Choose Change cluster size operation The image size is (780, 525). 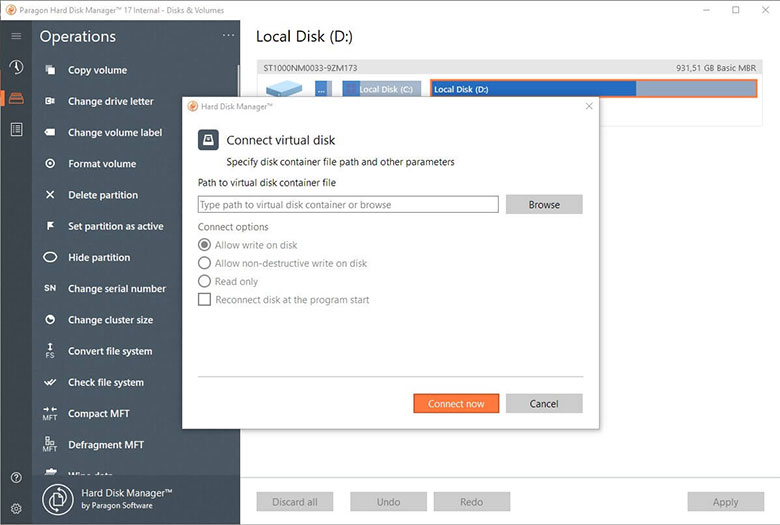point(110,320)
